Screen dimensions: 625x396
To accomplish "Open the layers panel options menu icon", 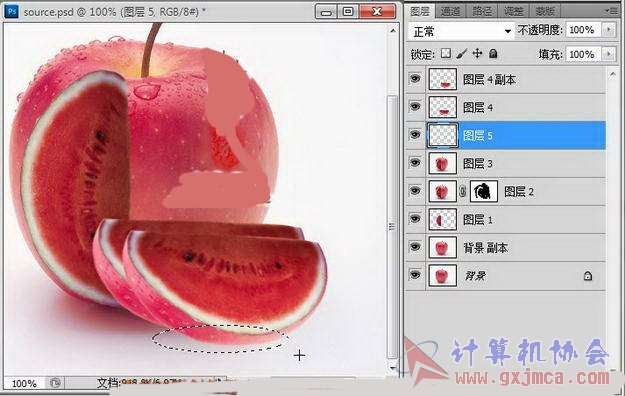I will click(x=611, y=11).
